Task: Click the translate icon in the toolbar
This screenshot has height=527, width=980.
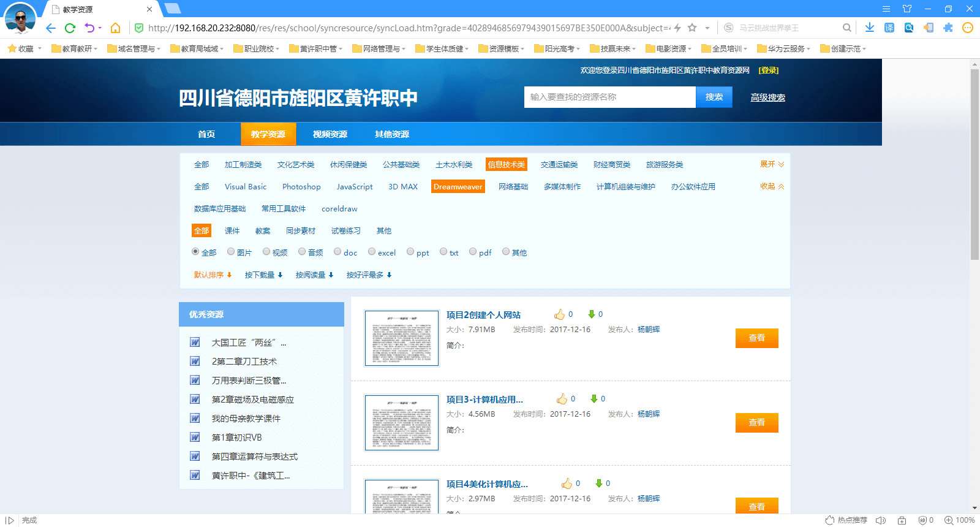Action: 889,28
